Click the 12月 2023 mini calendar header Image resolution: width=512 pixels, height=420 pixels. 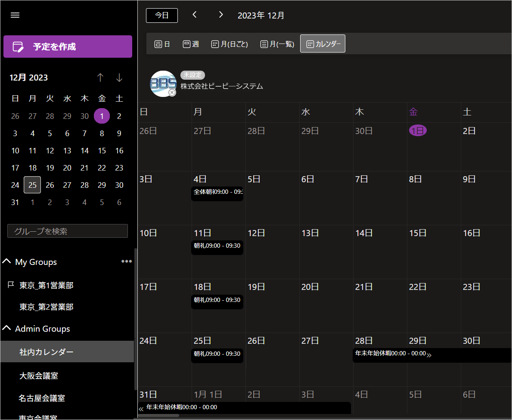[x=29, y=78]
